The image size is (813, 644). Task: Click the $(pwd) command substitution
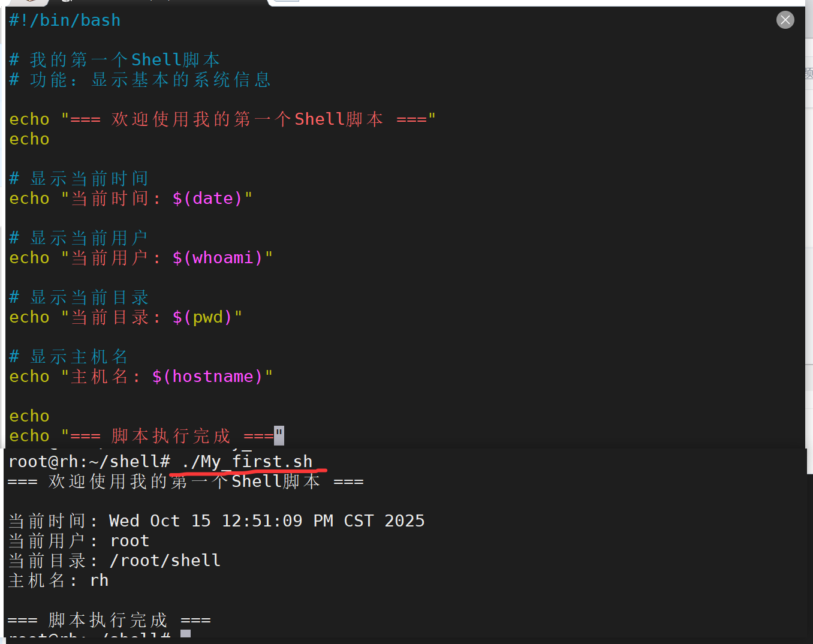pos(202,317)
